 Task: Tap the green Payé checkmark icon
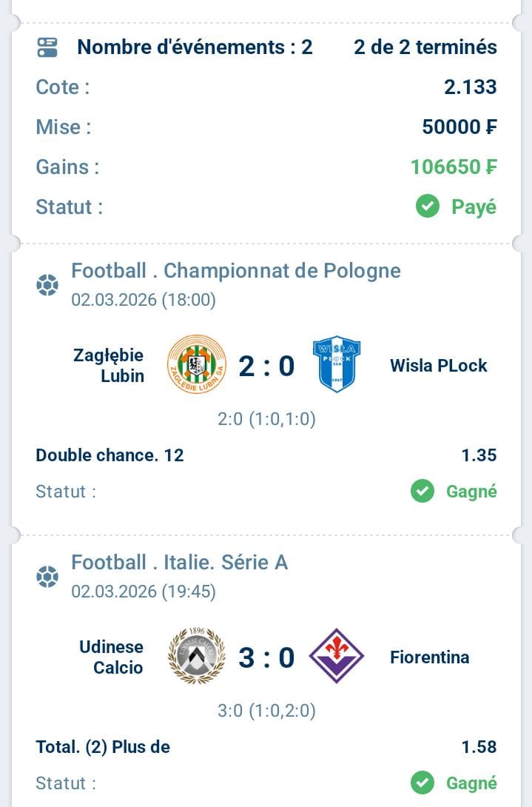click(428, 207)
